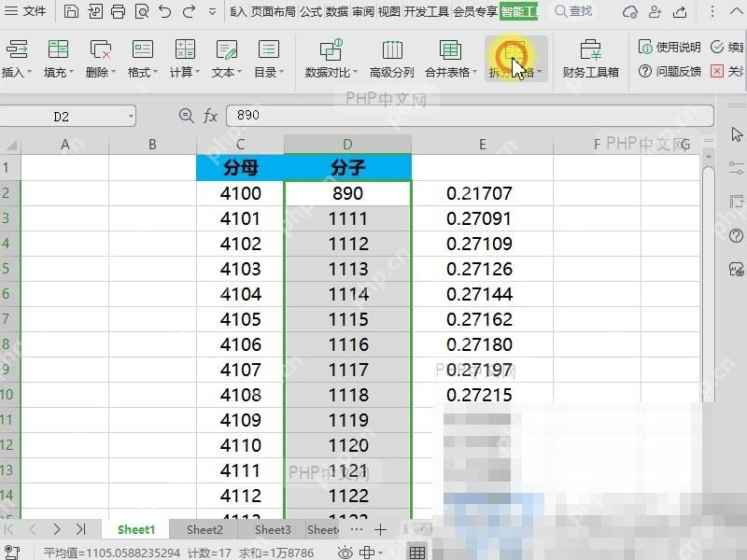Click the Redo arrow icon

pos(189,11)
